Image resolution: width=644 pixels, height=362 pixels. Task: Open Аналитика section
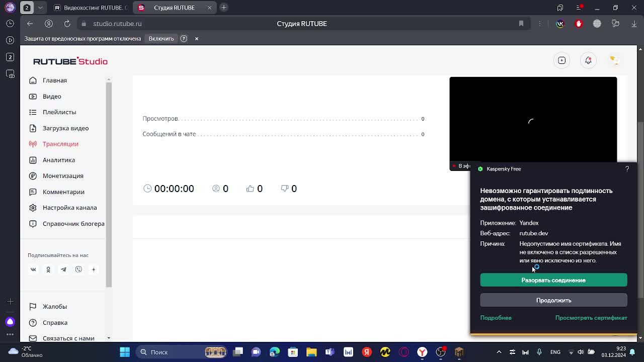(x=59, y=160)
